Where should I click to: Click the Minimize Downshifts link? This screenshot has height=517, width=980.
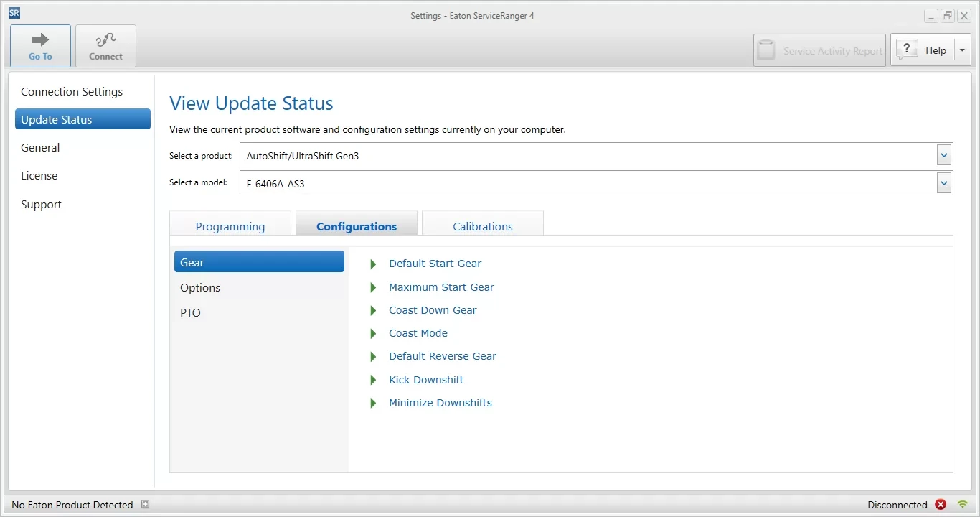[440, 403]
